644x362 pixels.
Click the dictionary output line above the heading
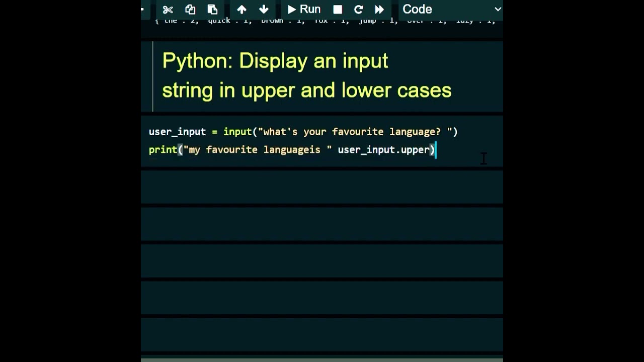(x=325, y=22)
